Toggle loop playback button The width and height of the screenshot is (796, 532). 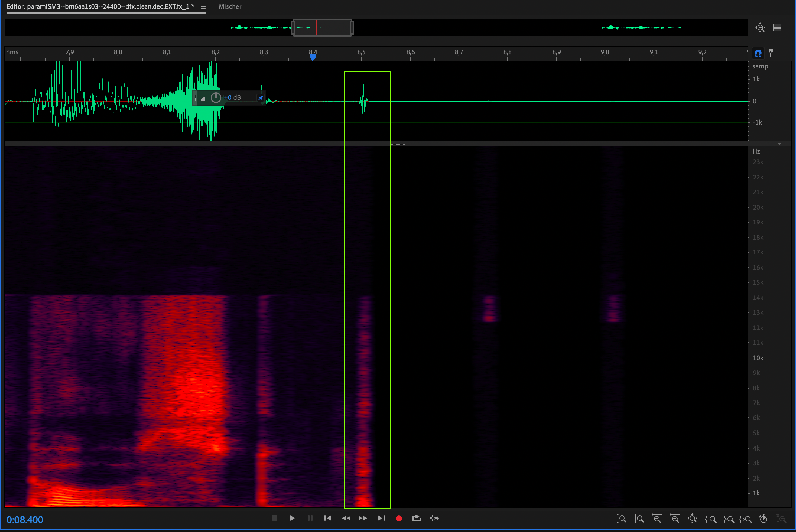coord(416,518)
